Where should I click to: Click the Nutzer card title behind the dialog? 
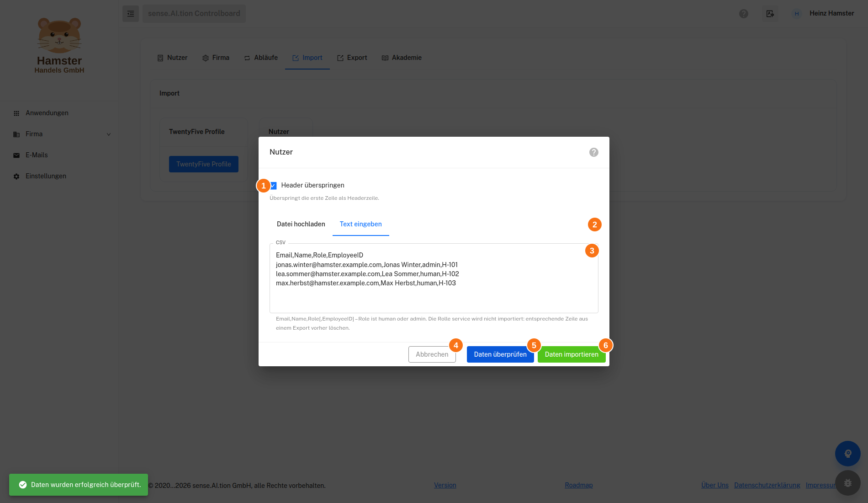coord(279,132)
